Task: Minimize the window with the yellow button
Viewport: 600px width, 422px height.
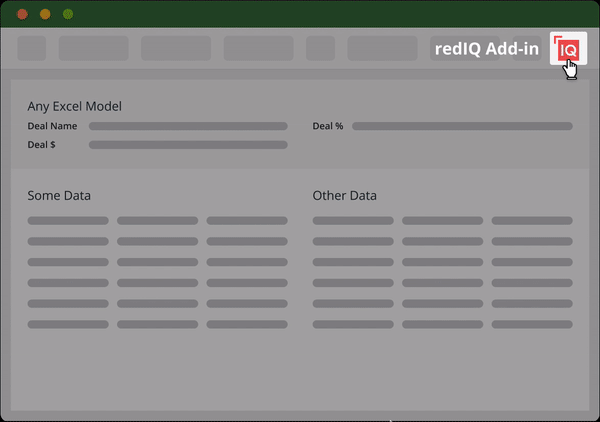Action: 45,14
